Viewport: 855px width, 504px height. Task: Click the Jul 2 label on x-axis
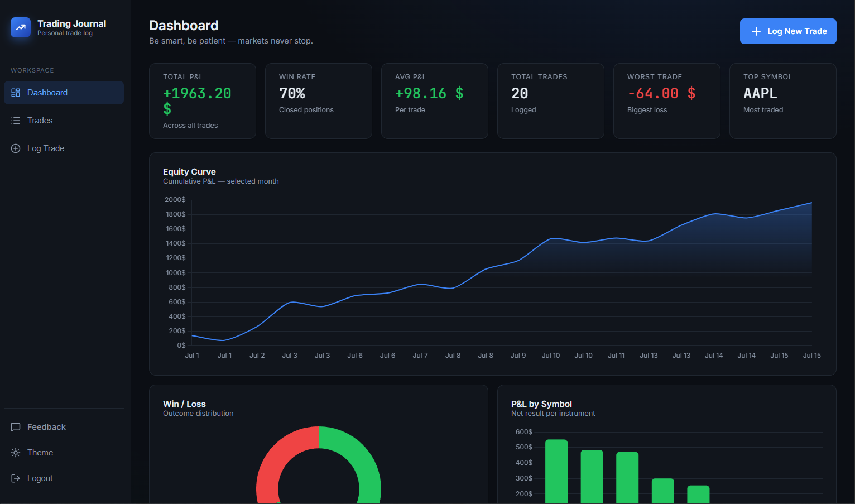tap(257, 356)
